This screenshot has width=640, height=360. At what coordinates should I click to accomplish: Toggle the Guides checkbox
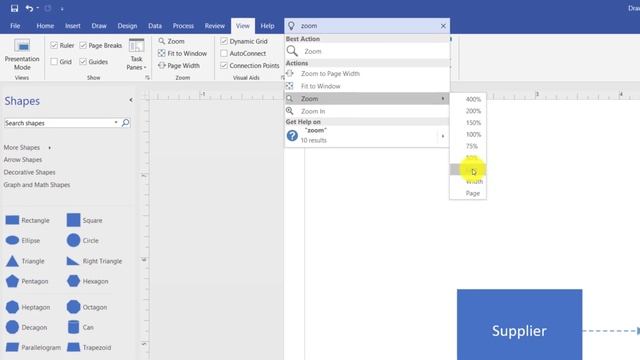pyautogui.click(x=83, y=62)
